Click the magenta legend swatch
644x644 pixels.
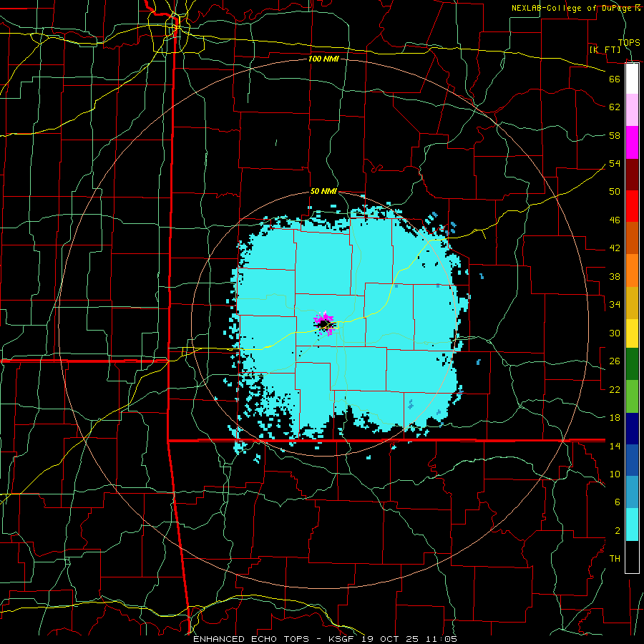tap(632, 142)
